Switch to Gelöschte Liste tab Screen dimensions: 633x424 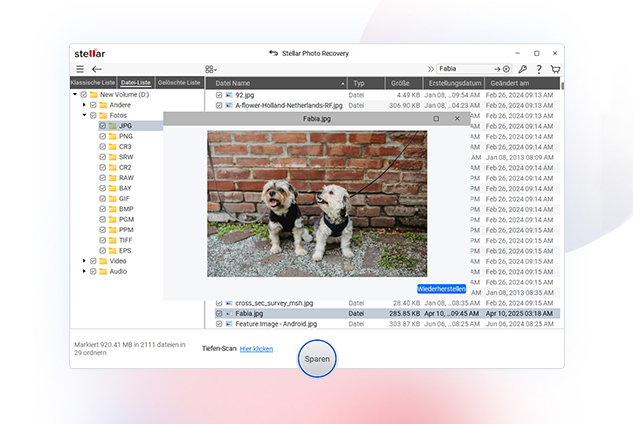pyautogui.click(x=179, y=82)
